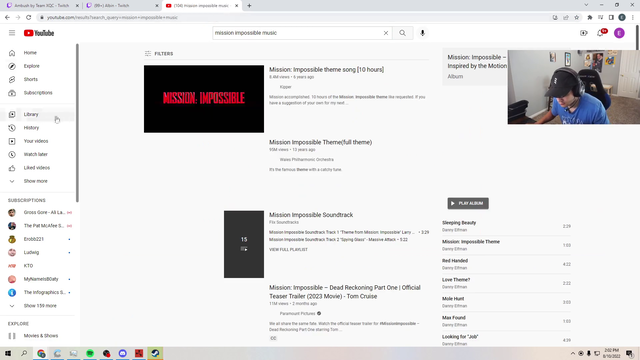The height and width of the screenshot is (360, 640).
Task: Switch to Ambush by Team XQC Twitch tab
Action: point(41,6)
